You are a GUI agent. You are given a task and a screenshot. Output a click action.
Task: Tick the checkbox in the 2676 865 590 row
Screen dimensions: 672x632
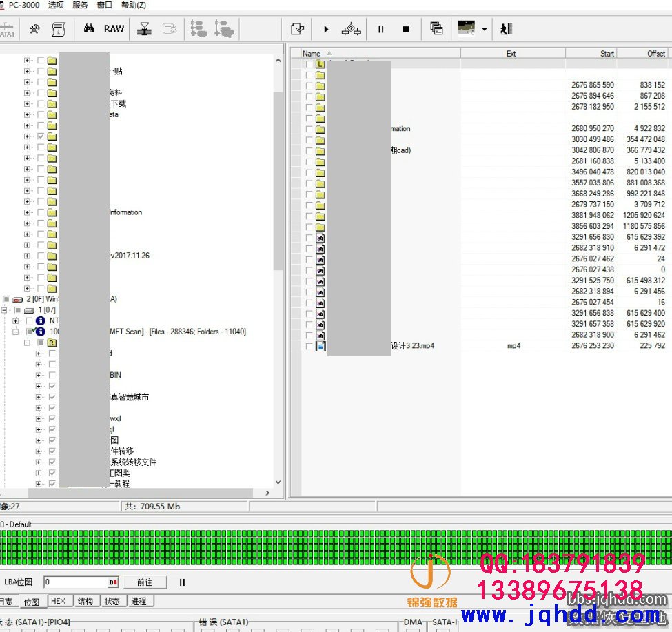point(309,85)
